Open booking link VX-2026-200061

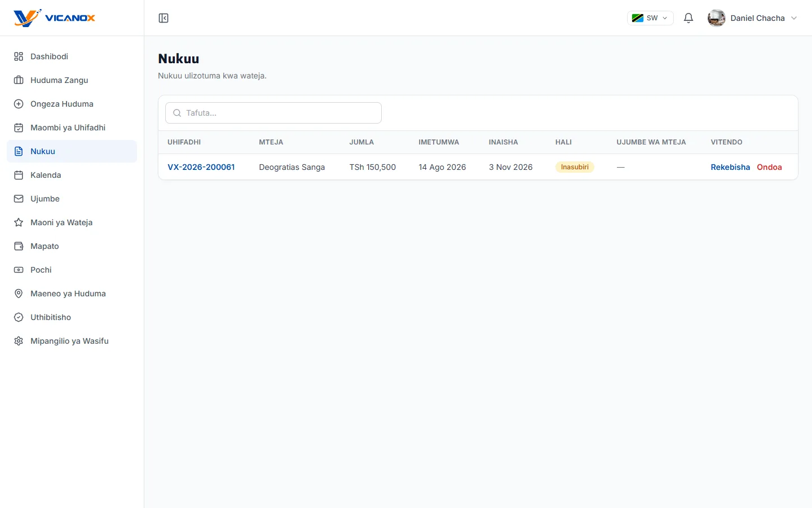[x=201, y=167]
